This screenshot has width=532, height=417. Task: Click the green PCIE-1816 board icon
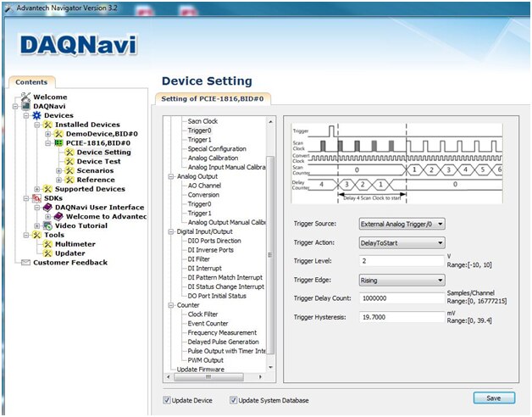[58, 143]
